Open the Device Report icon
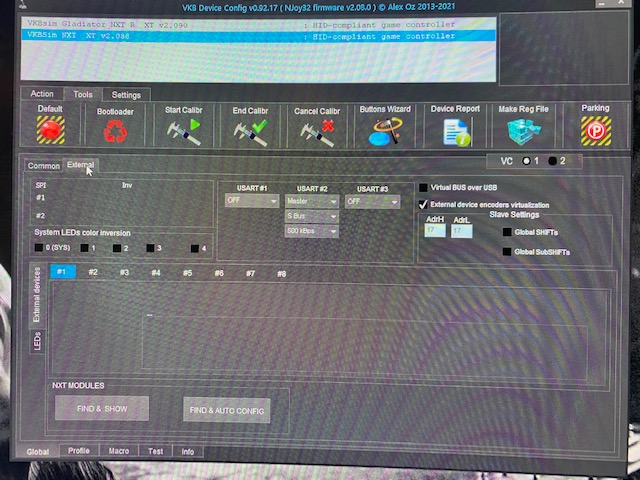Image resolution: width=640 pixels, height=480 pixels. [x=456, y=131]
